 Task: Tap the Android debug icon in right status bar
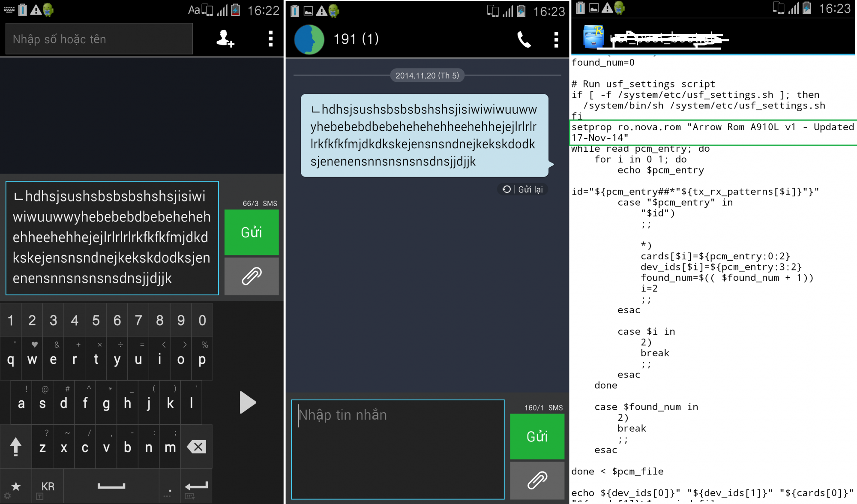click(619, 8)
